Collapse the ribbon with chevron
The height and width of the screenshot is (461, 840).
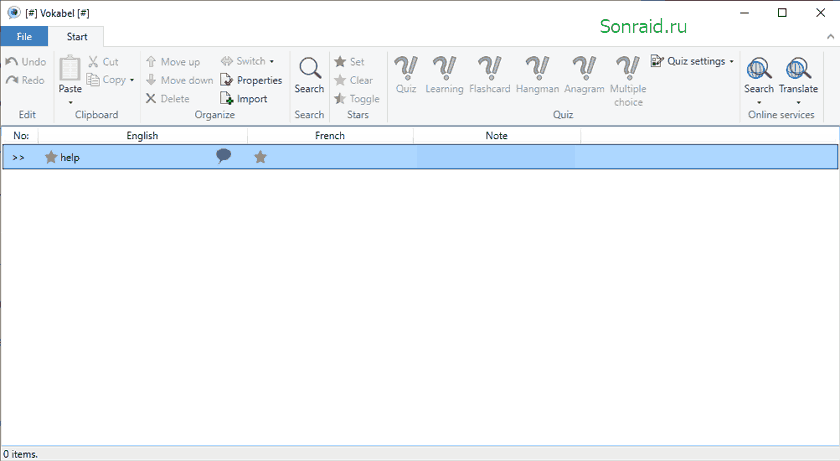(830, 36)
